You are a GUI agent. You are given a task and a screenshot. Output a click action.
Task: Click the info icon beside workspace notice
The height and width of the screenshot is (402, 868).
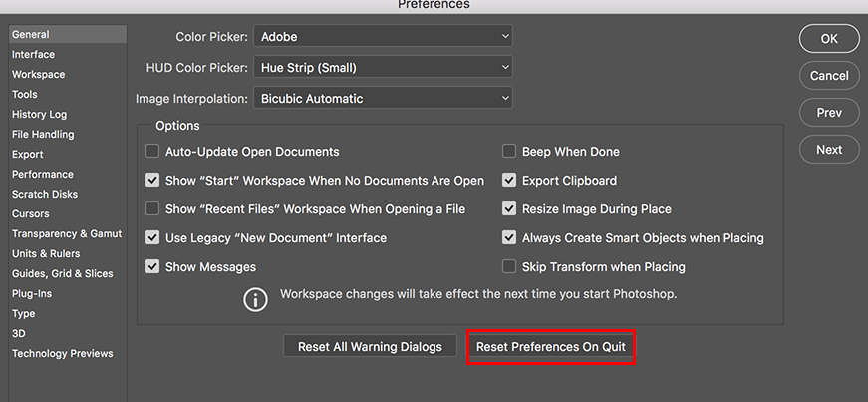(x=257, y=298)
